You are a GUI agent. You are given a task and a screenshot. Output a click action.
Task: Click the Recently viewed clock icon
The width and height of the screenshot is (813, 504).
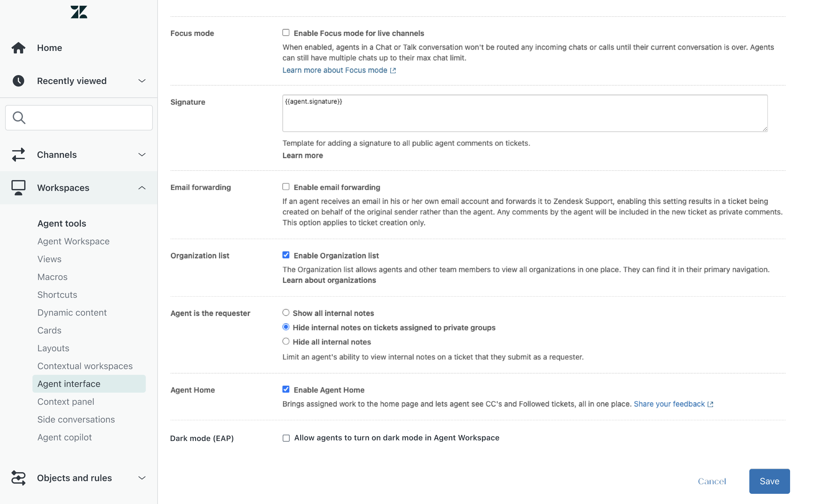19,81
